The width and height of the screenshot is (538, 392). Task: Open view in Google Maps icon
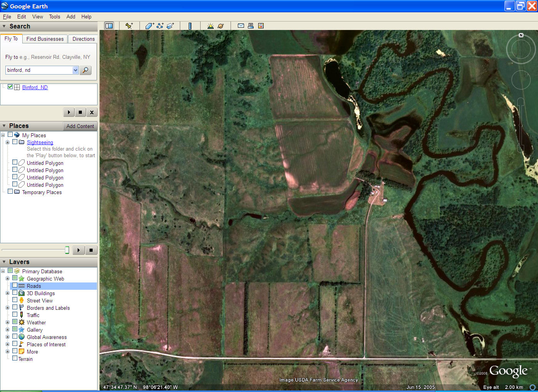pos(261,26)
